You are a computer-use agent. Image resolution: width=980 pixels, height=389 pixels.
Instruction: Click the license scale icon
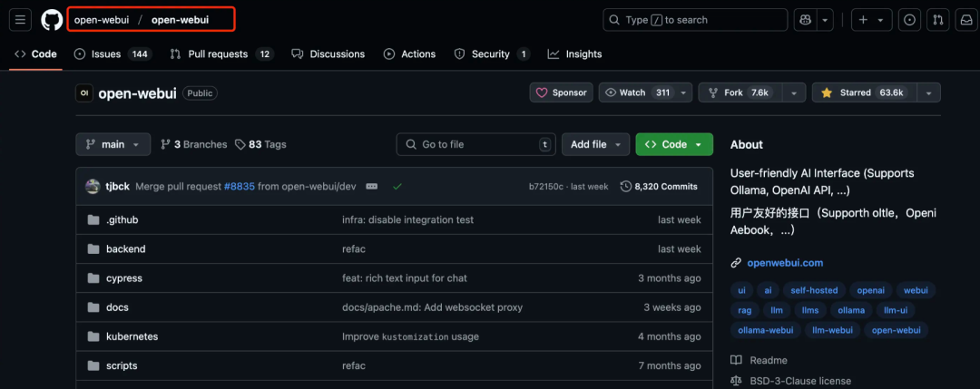click(x=736, y=381)
